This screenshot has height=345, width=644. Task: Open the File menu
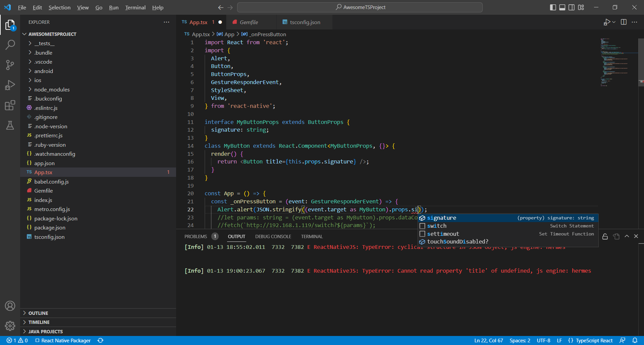22,7
